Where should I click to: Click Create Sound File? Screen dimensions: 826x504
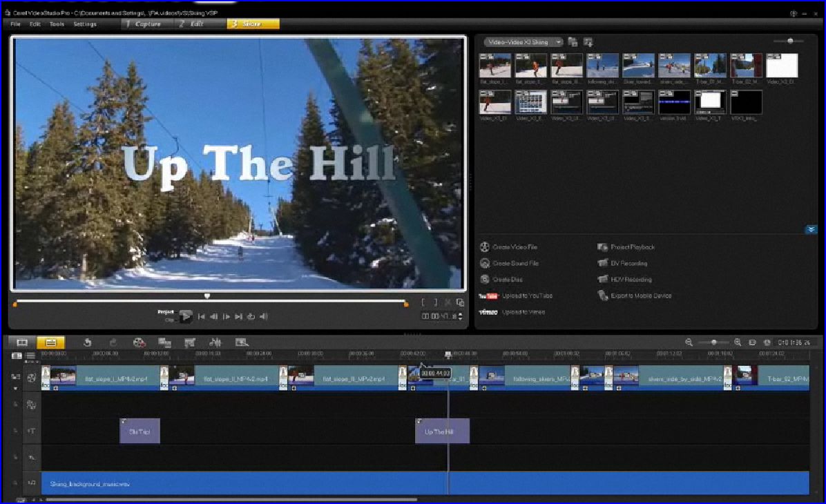tap(510, 263)
